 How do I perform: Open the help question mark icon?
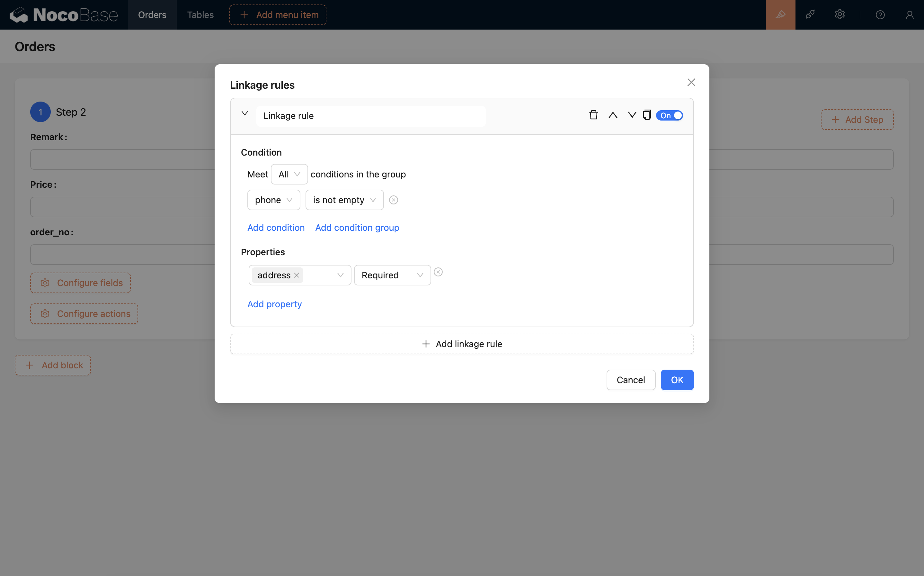click(x=880, y=15)
